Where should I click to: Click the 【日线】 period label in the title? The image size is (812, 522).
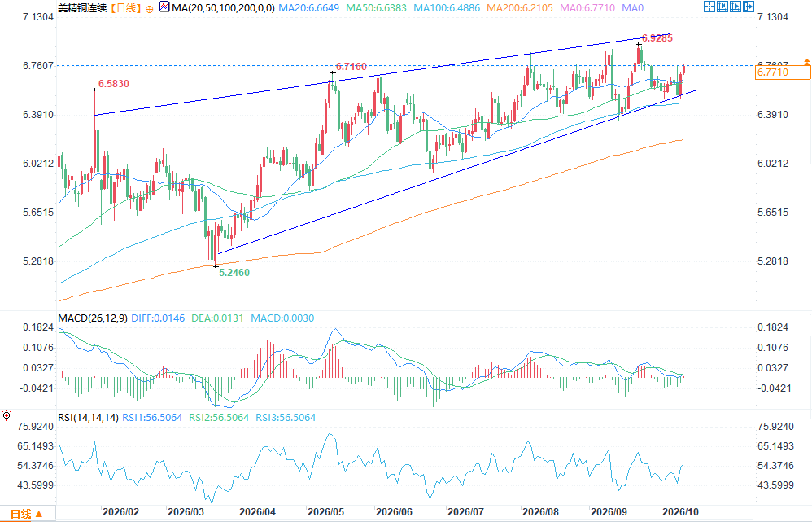pyautogui.click(x=124, y=8)
